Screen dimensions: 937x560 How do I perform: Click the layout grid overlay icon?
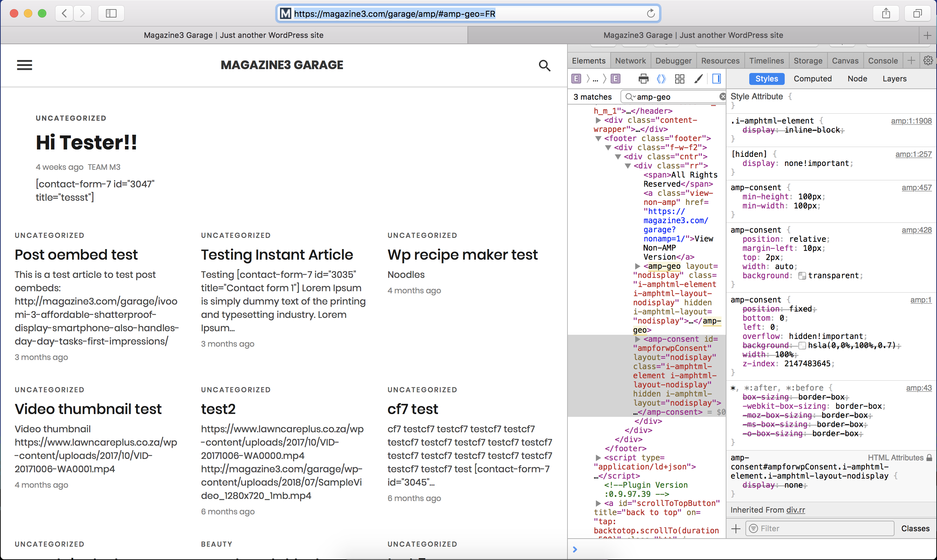[x=680, y=79]
